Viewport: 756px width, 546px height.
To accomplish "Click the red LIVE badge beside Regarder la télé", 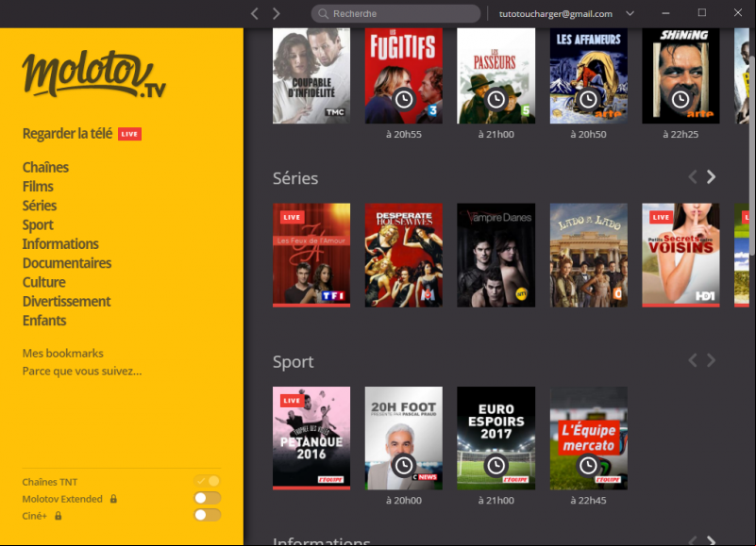I will 129,134.
